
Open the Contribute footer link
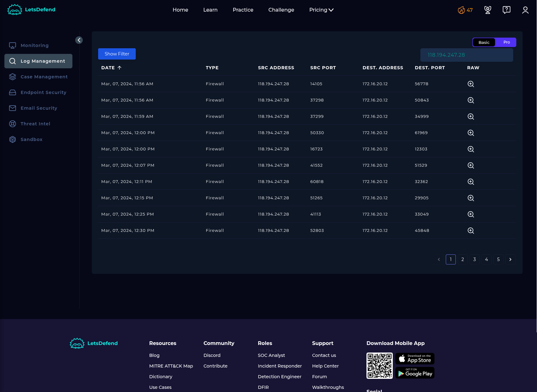click(x=215, y=366)
